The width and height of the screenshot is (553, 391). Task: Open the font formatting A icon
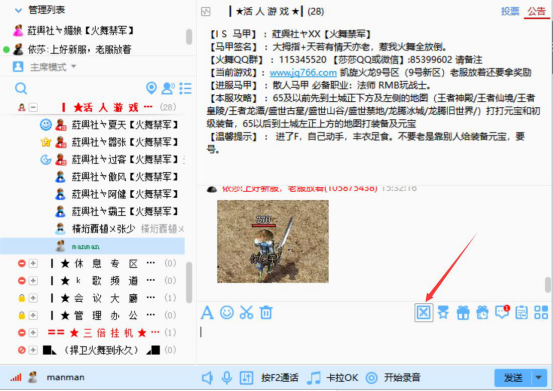[x=207, y=313]
